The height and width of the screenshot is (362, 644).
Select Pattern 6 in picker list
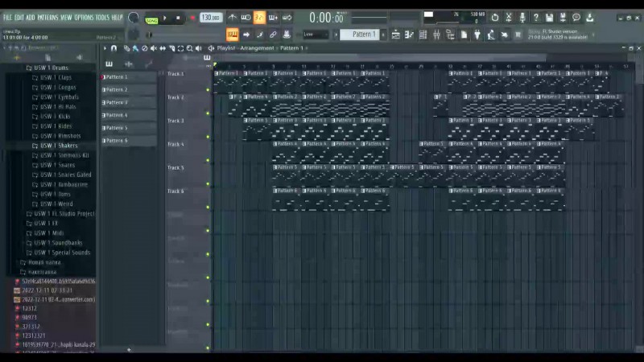click(129, 140)
